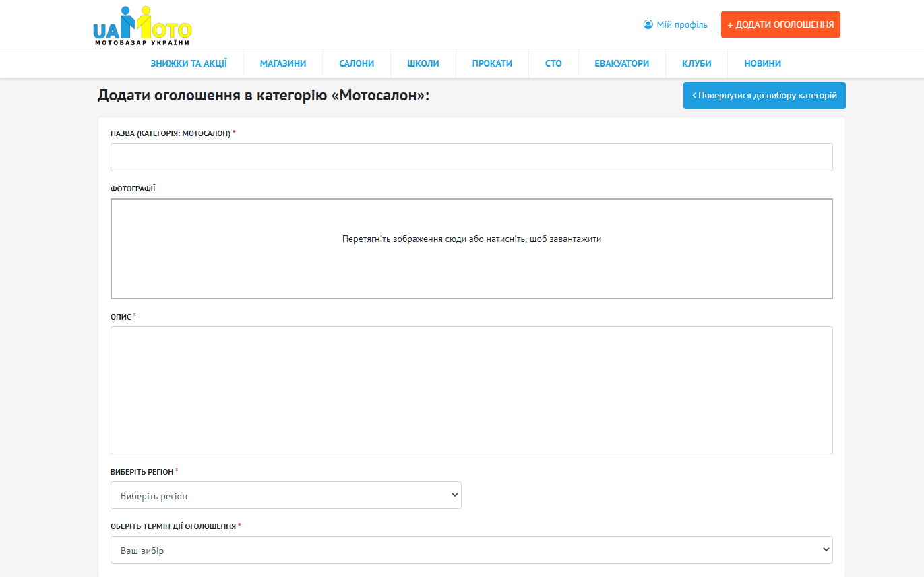Screen dimensions: 924x577
Task: Click the profile user icon
Action: [x=648, y=24]
